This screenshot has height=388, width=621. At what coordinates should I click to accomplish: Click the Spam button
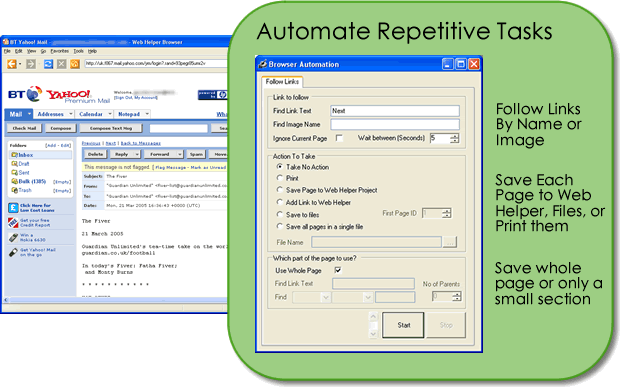(196, 154)
